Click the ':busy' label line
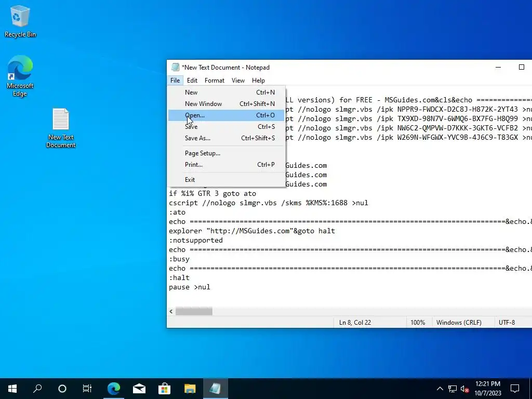This screenshot has height=399, width=532. click(179, 259)
